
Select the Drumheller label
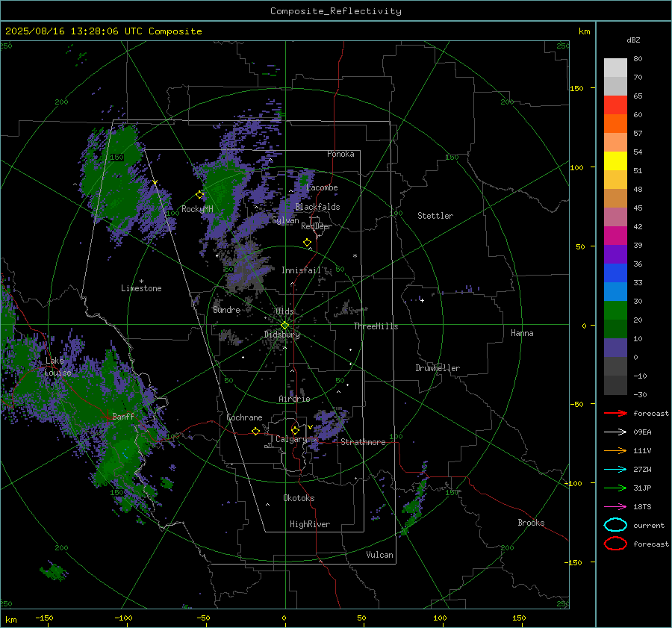[x=438, y=368]
